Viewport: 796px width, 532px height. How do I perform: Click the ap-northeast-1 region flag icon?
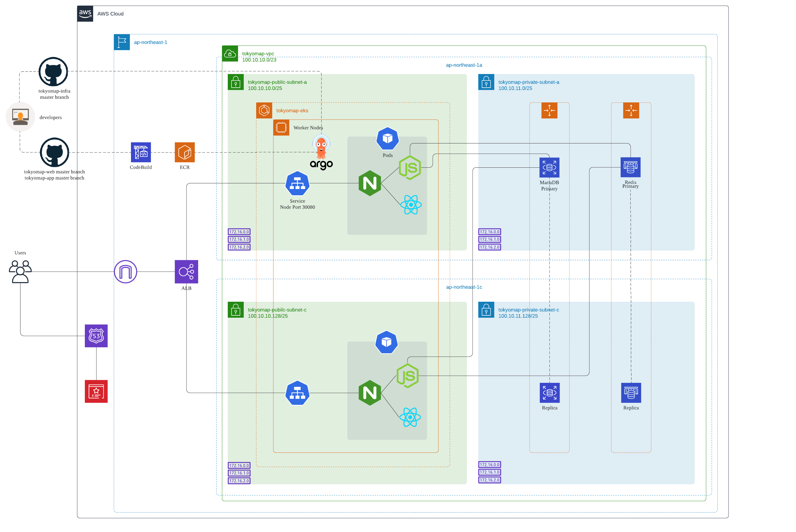point(122,42)
